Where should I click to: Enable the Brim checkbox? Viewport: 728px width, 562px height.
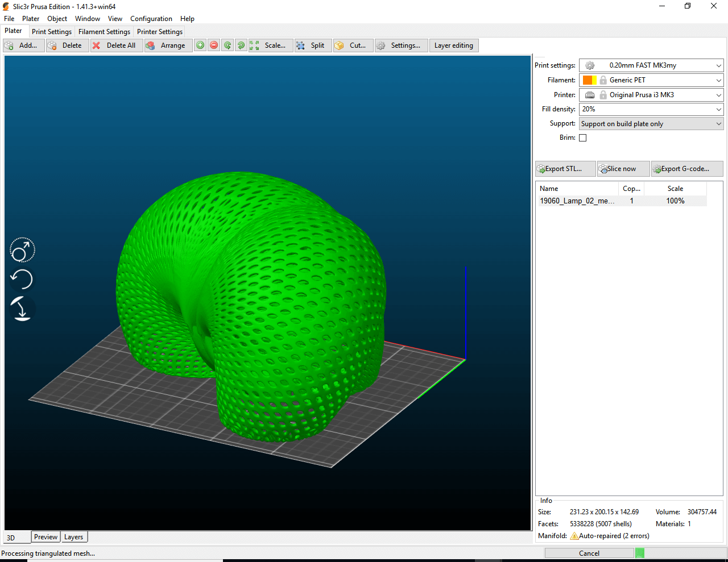(x=582, y=138)
